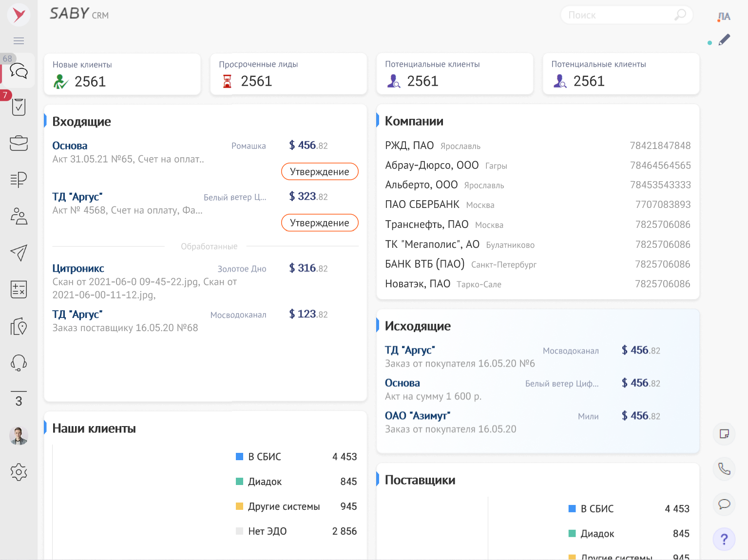
Task: Open Цитроникс incoming document link
Action: 78,268
